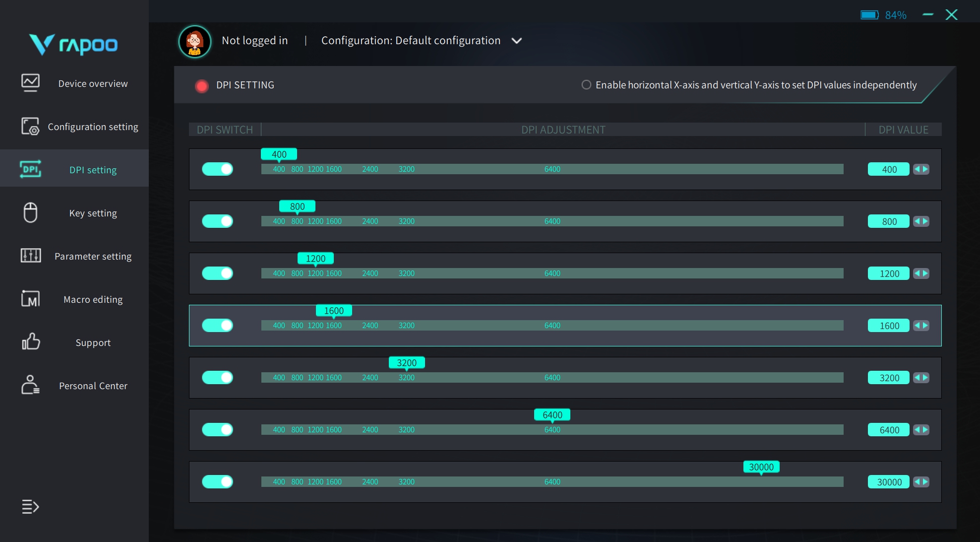
Task: Click the 6400 mark on first row track
Action: coord(552,169)
